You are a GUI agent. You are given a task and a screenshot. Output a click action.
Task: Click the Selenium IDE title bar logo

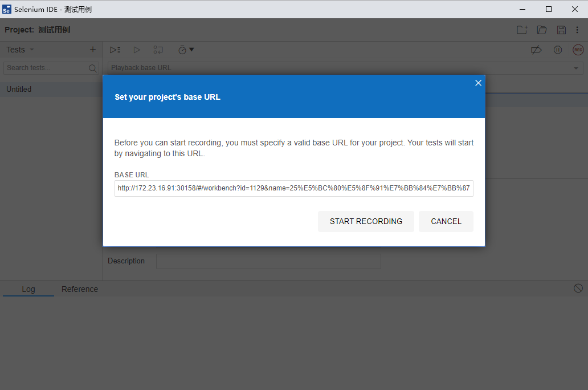7,9
